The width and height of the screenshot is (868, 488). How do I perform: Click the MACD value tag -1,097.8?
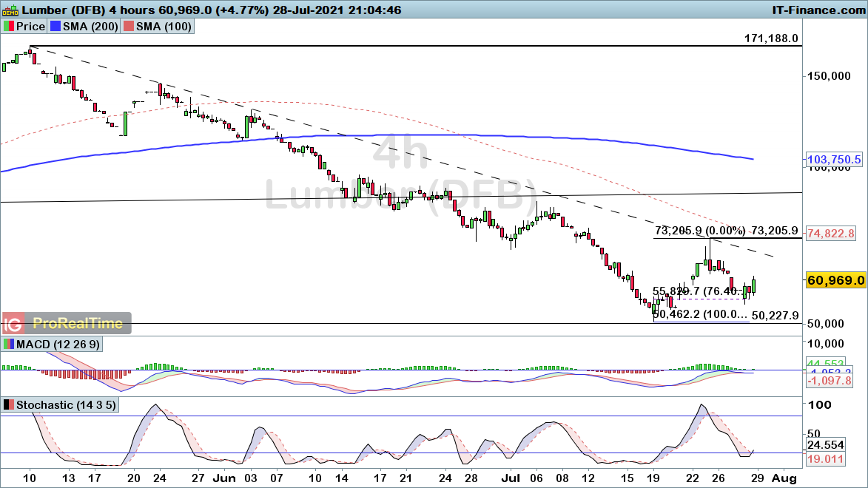click(x=830, y=381)
